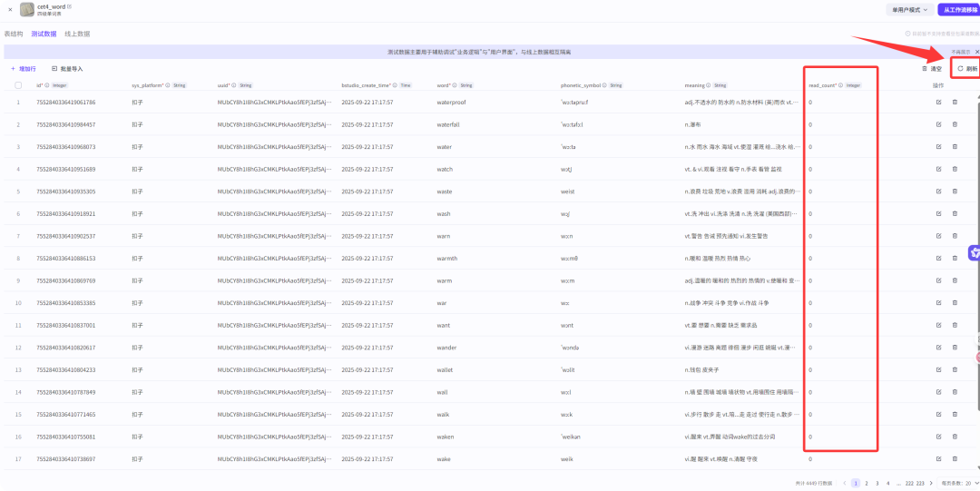
Task: Toggle the select-all checkbox in table header
Action: [18, 85]
